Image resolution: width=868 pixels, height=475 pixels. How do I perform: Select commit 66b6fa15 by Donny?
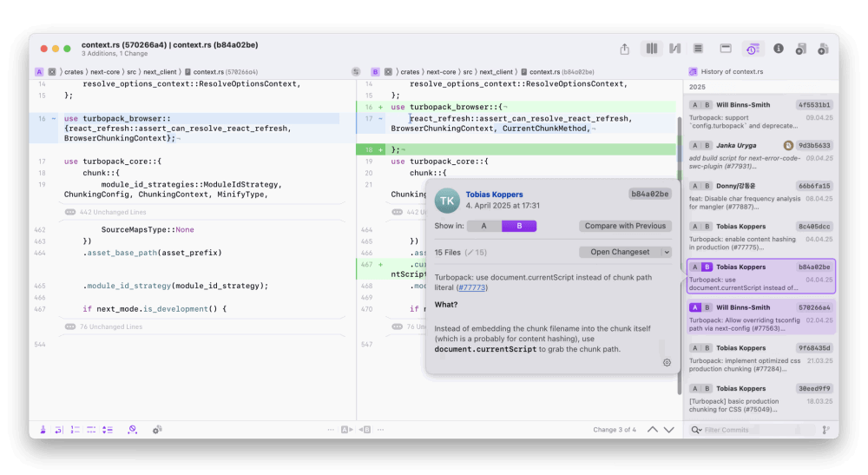[760, 195]
